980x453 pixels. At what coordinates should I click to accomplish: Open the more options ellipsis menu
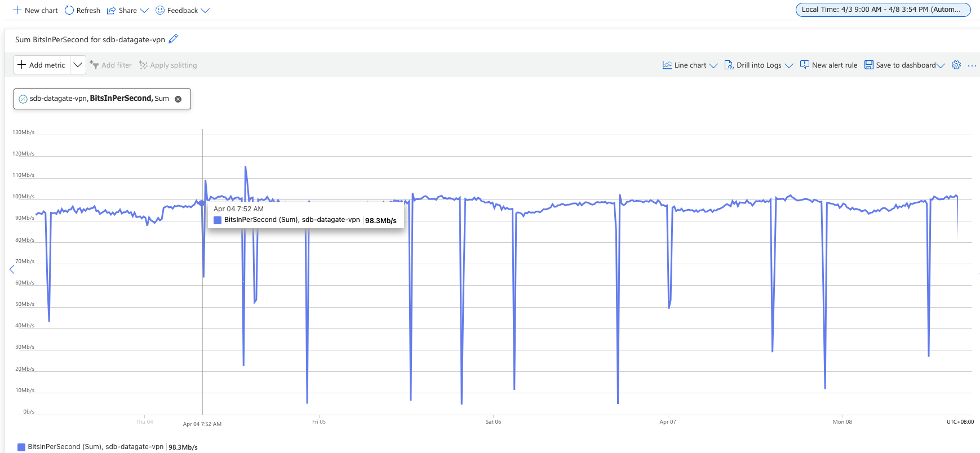(972, 65)
